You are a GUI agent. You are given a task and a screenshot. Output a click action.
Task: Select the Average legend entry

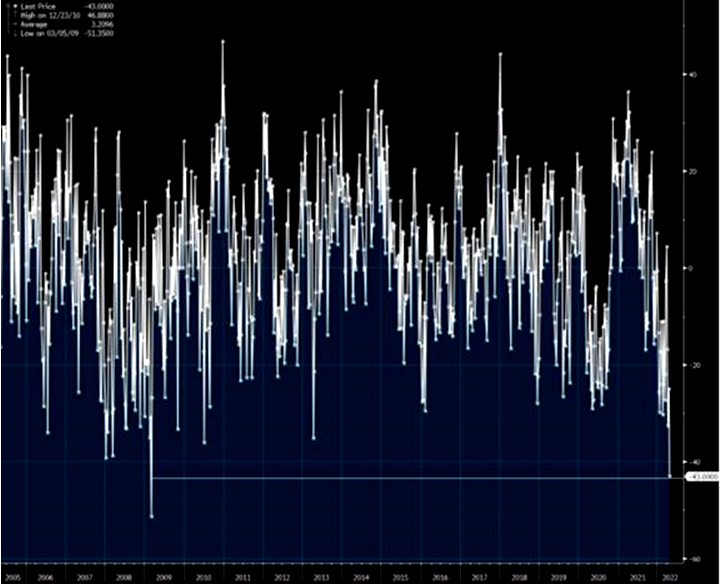tap(34, 24)
